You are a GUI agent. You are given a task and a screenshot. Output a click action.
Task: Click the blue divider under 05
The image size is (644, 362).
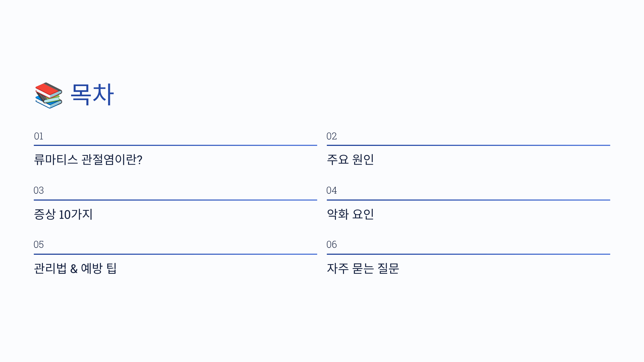(175, 254)
